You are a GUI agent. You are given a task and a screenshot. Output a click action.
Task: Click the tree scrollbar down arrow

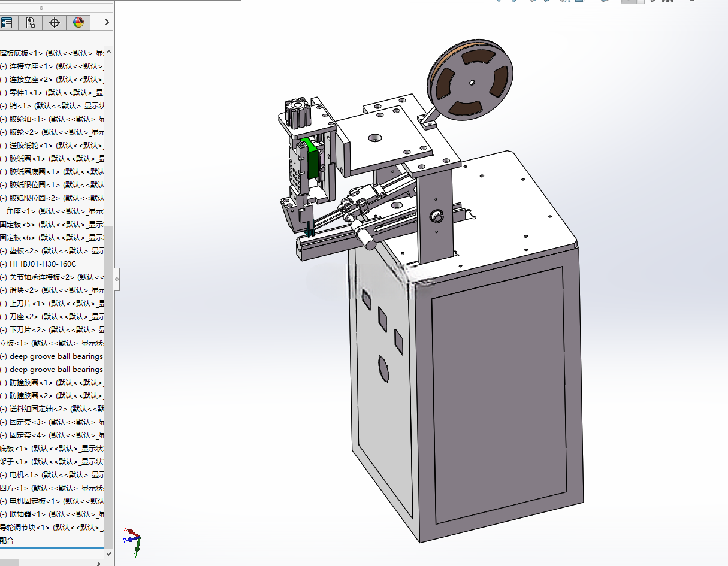coord(108,554)
